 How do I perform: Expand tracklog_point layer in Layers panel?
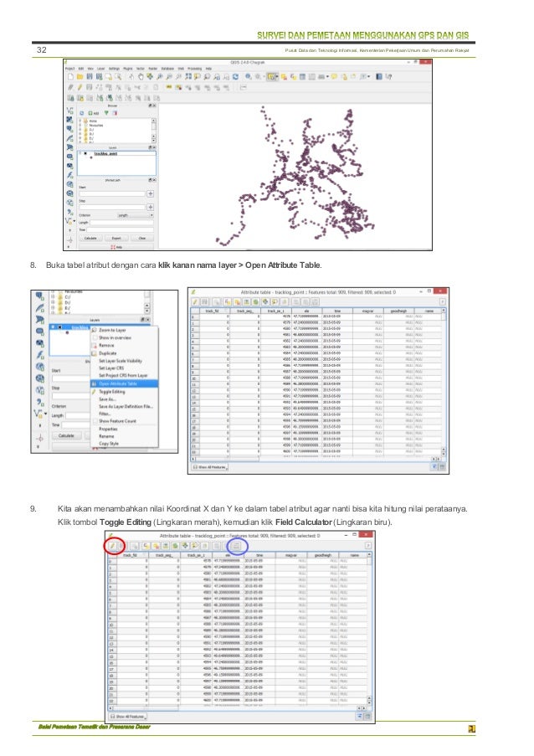pyautogui.click(x=80, y=153)
